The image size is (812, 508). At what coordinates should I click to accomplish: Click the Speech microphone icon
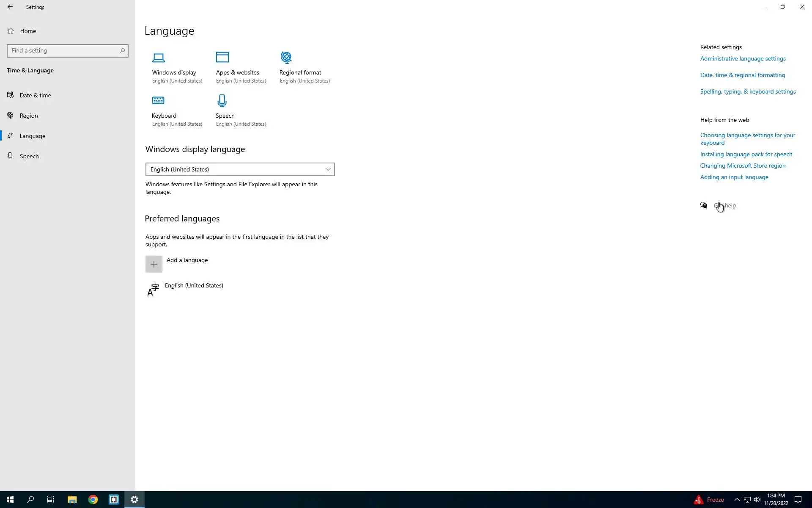(x=222, y=101)
